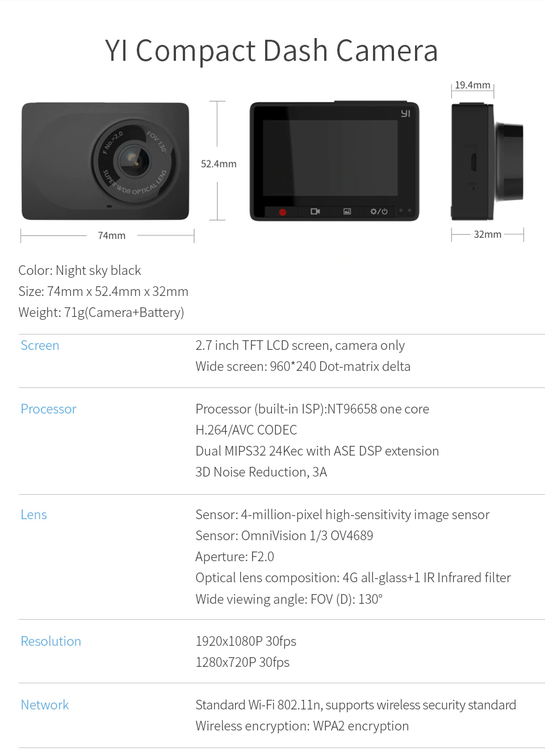Click the photo gallery icon on display
Image resolution: width=545 pixels, height=756 pixels.
[x=347, y=211]
